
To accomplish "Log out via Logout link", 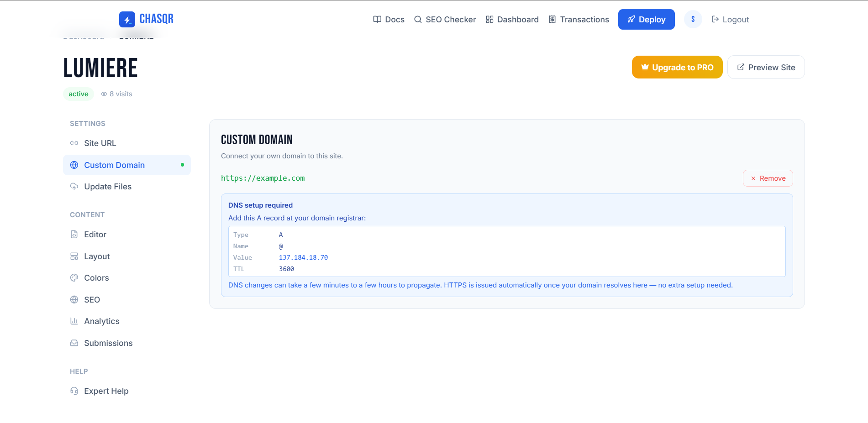I will pyautogui.click(x=730, y=19).
